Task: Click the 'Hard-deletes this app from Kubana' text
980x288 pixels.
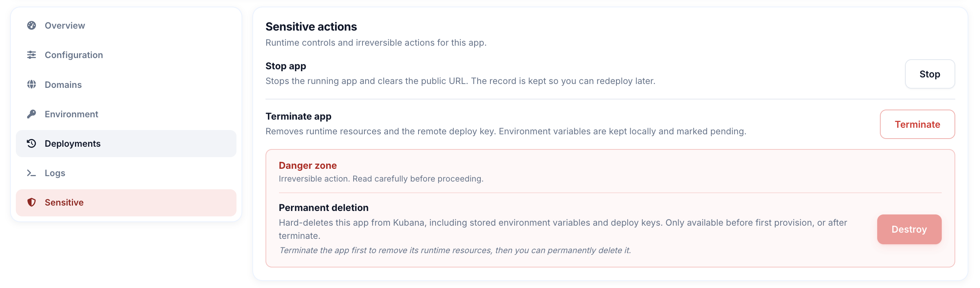Action: (x=563, y=229)
